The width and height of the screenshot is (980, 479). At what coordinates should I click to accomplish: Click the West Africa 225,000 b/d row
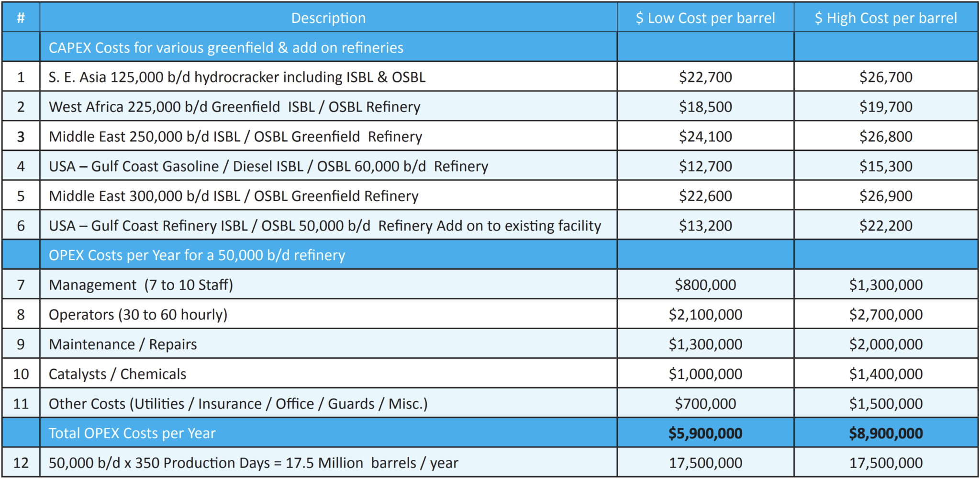[x=234, y=106]
